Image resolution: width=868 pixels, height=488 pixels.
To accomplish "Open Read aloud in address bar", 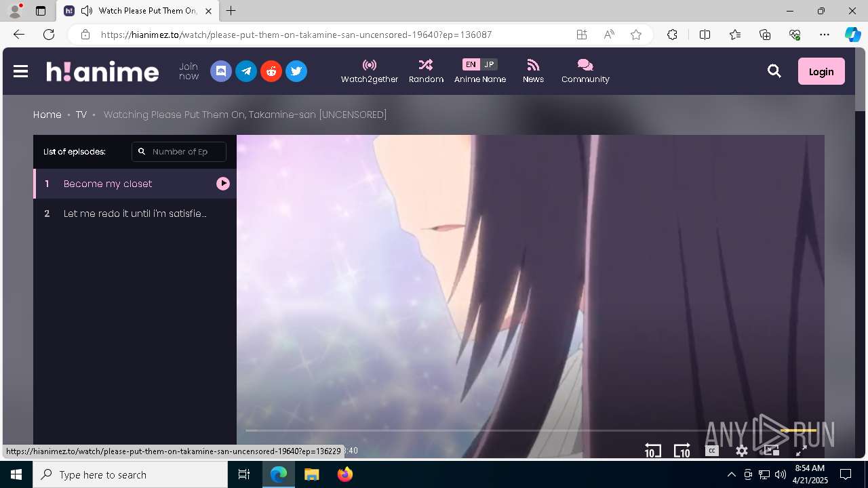I will coord(609,35).
